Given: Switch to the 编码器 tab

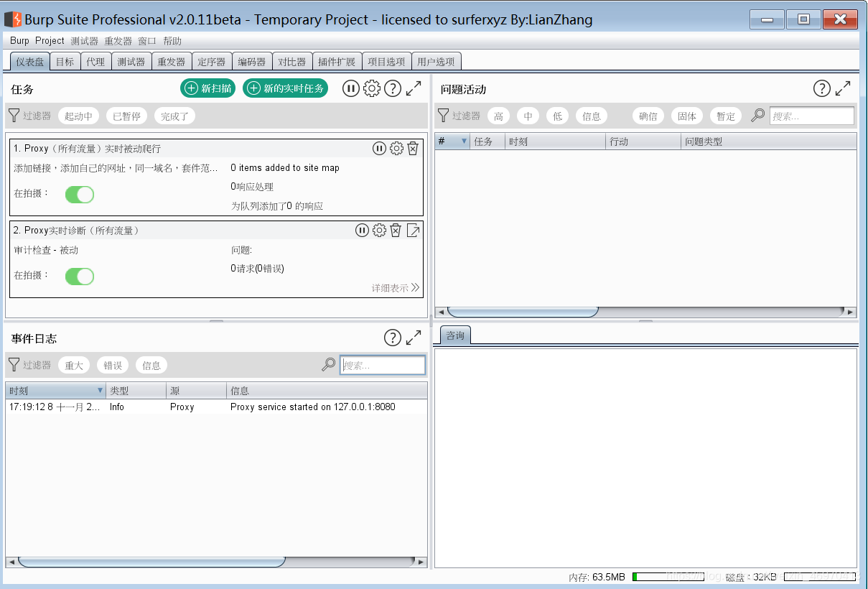Looking at the screenshot, I should [x=252, y=62].
